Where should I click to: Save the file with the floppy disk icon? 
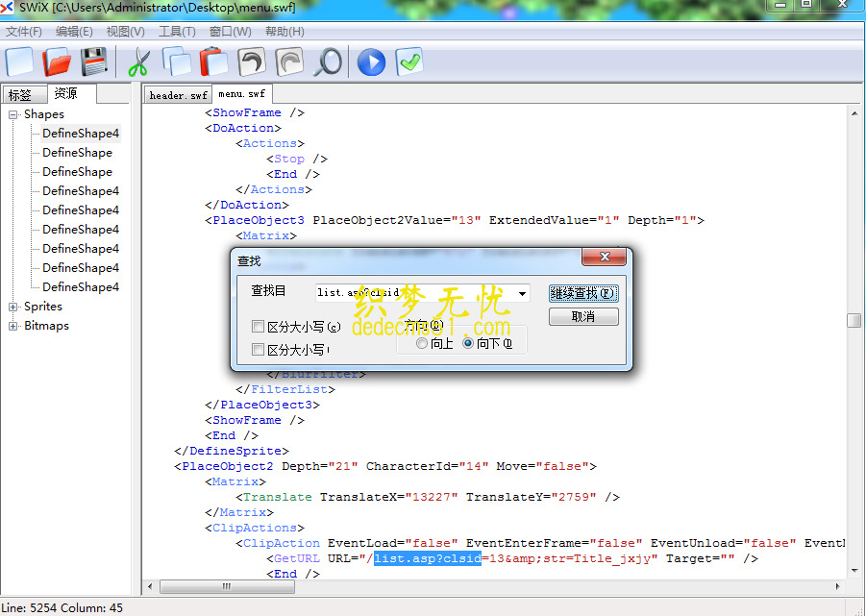pos(92,62)
